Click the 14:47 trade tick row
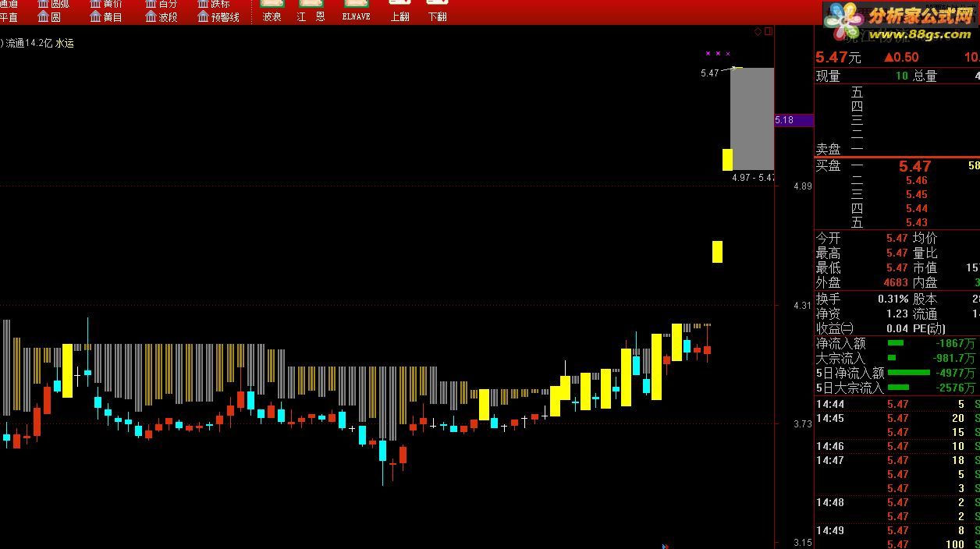The width and height of the screenshot is (980, 549). [897, 460]
